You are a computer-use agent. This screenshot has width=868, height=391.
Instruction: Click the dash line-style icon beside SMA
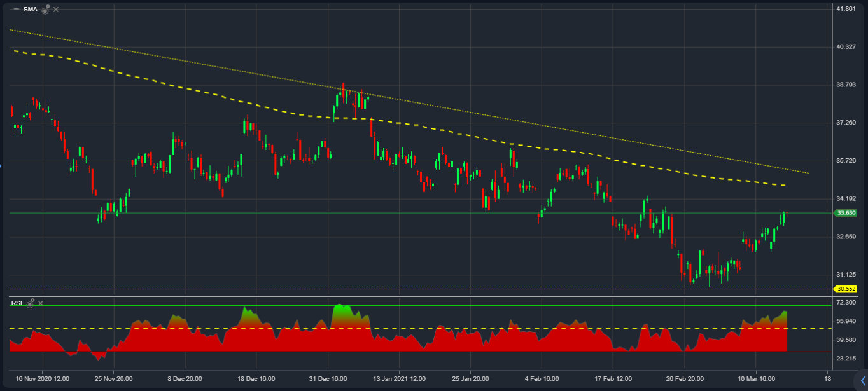click(x=17, y=9)
